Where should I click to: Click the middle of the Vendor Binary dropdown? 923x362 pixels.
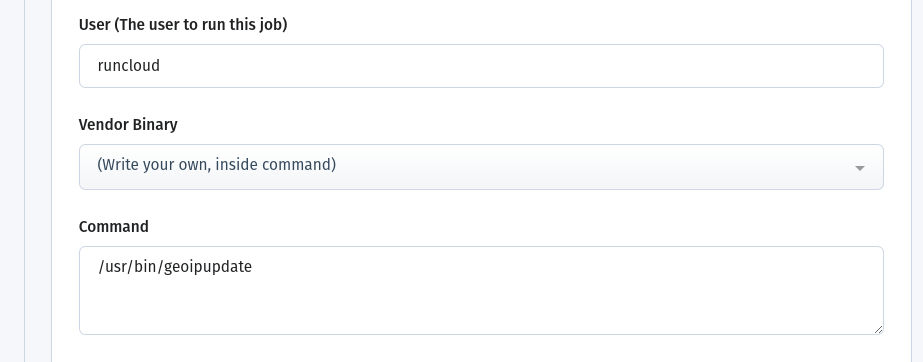(x=482, y=167)
